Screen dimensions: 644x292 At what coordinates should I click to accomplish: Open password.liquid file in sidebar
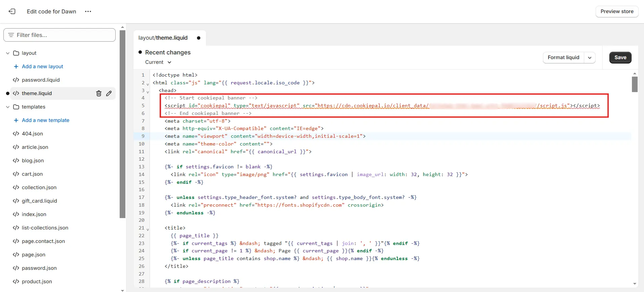[x=41, y=80]
